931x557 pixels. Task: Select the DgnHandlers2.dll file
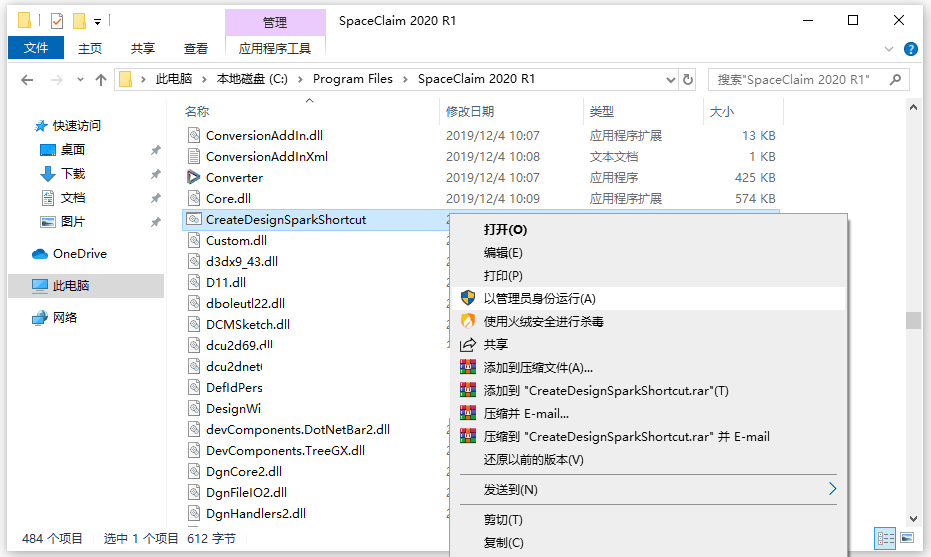(256, 513)
